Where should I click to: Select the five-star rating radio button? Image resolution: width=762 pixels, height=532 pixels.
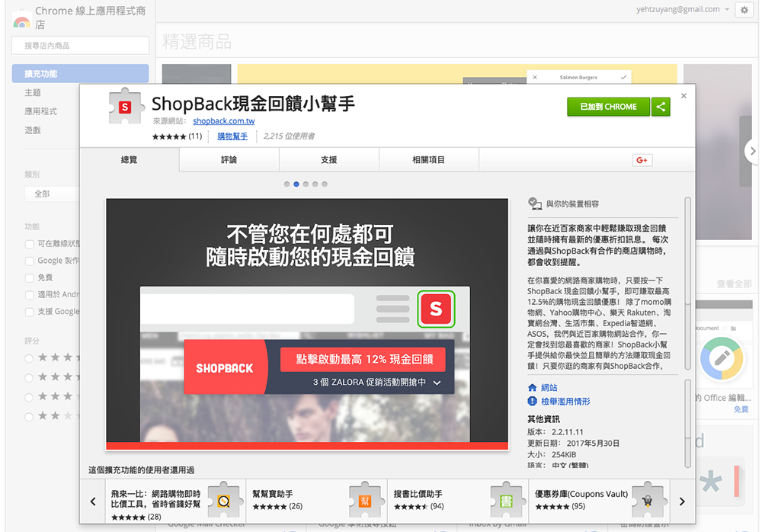click(x=30, y=357)
